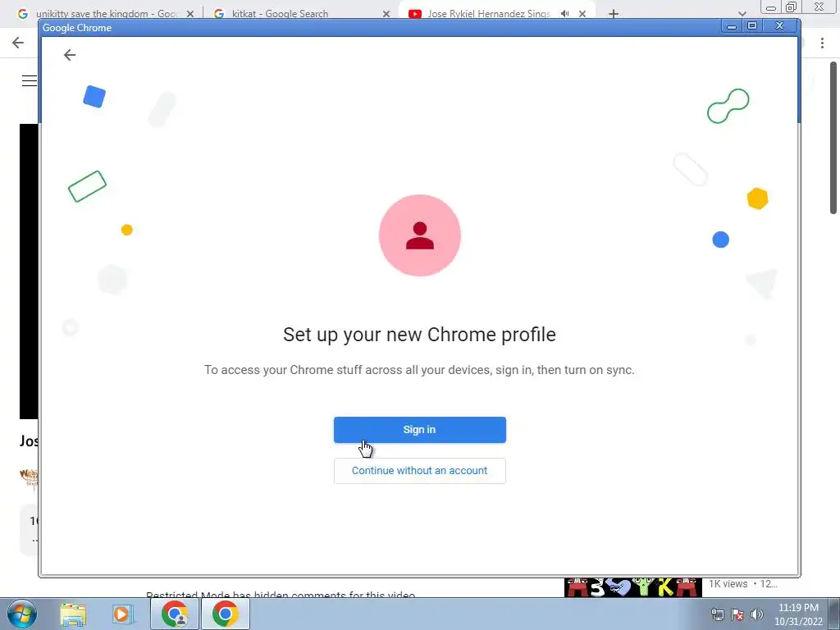Open the tab search dropdown arrow
840x630 pixels.
(742, 14)
